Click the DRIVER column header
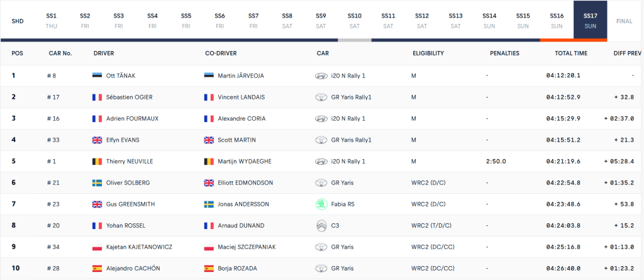The height and width of the screenshot is (280, 644). point(104,53)
